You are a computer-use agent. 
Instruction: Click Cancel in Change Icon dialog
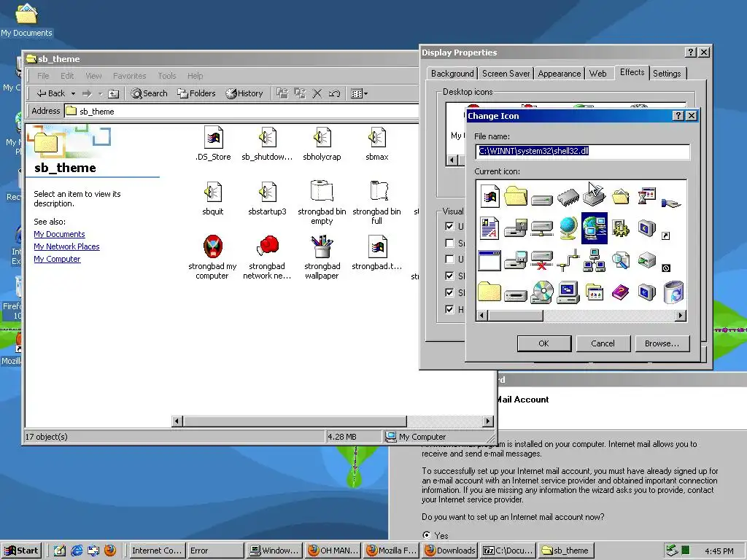click(x=603, y=343)
